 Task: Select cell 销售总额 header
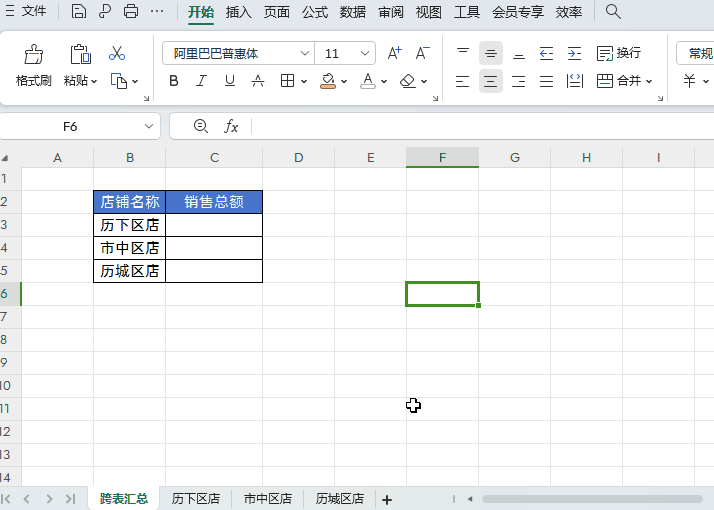tap(214, 202)
